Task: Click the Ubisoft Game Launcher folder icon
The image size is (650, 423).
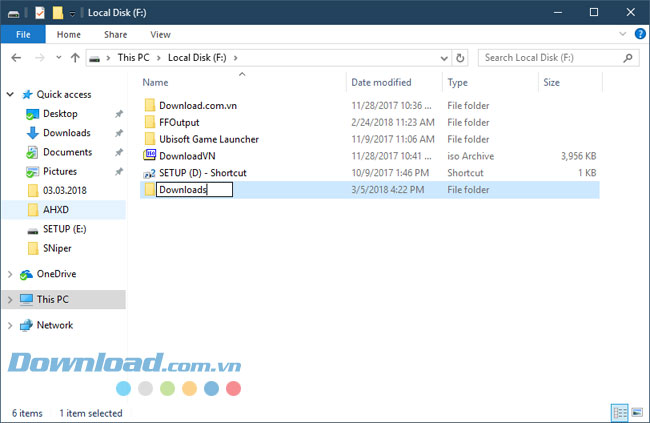Action: point(150,139)
